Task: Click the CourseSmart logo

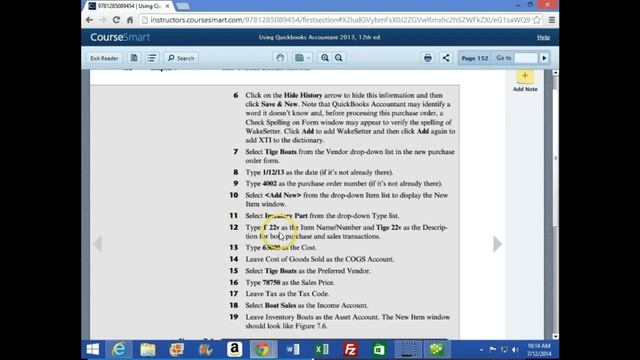Action: 120,37
